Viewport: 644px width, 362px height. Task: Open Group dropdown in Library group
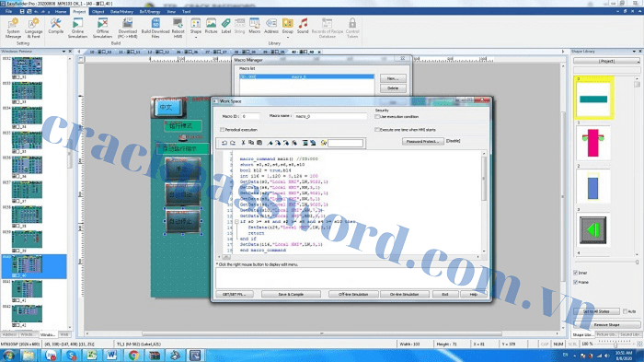point(287,37)
